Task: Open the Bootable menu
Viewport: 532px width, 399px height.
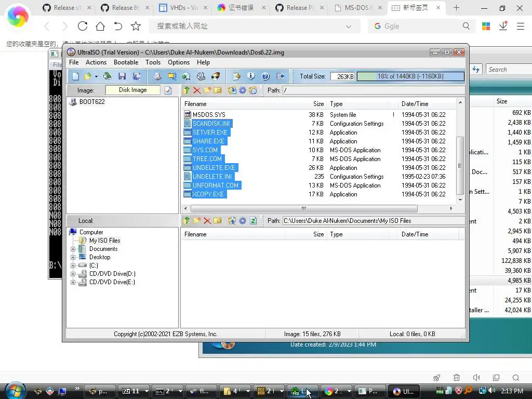Action: [x=126, y=62]
